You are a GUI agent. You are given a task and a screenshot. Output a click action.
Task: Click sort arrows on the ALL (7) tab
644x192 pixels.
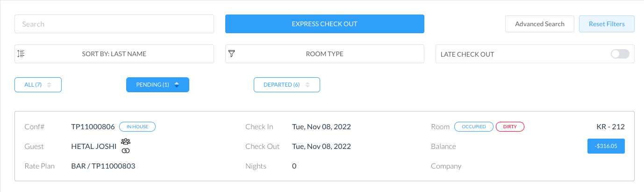click(49, 85)
